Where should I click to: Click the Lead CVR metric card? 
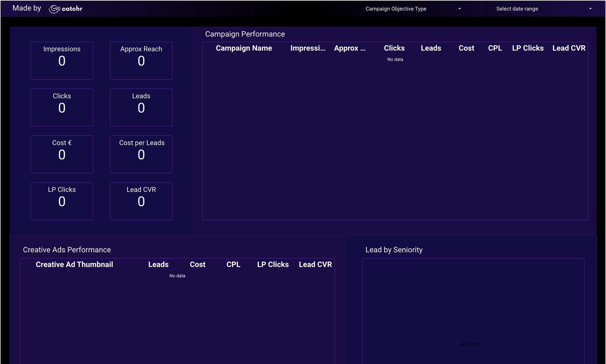[141, 201]
